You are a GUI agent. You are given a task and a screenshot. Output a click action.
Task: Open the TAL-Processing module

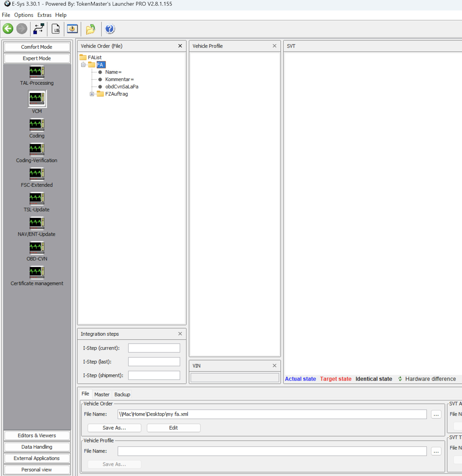tap(37, 72)
